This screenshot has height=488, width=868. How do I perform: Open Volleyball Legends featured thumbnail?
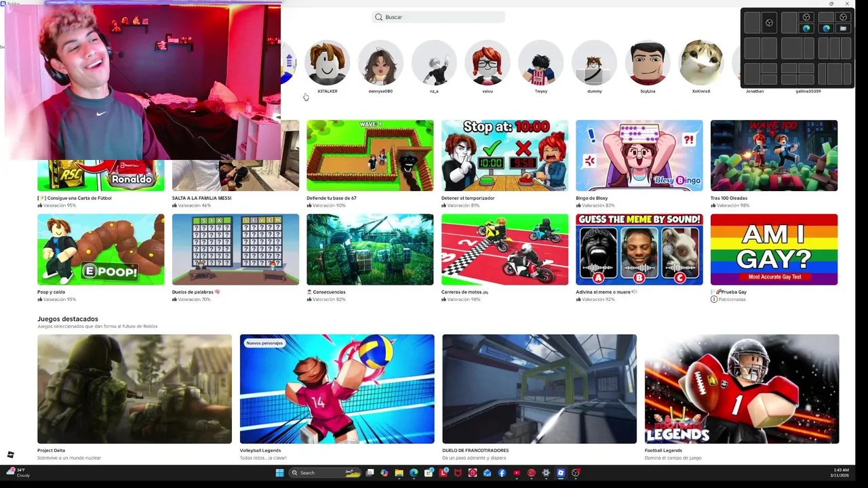337,389
